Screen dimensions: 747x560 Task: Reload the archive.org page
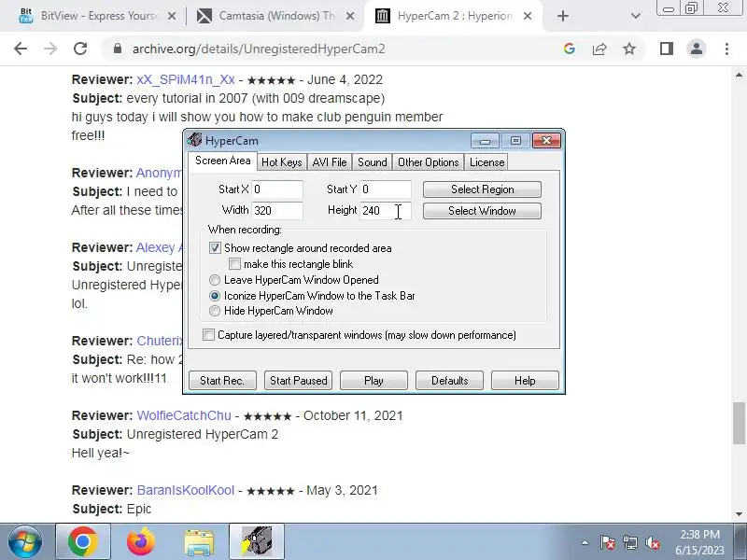click(80, 49)
